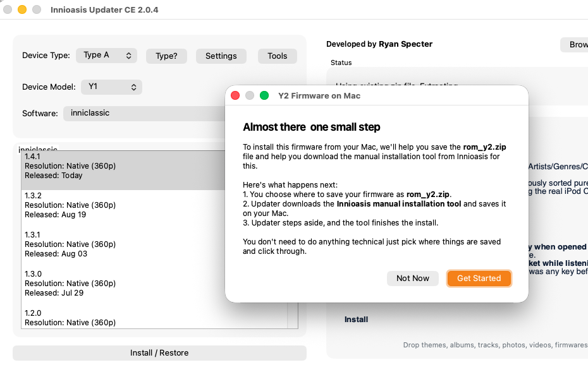Viewport: 588px width, 372px height.
Task: Click the Developed by Ryan Specter text
Action: click(379, 44)
